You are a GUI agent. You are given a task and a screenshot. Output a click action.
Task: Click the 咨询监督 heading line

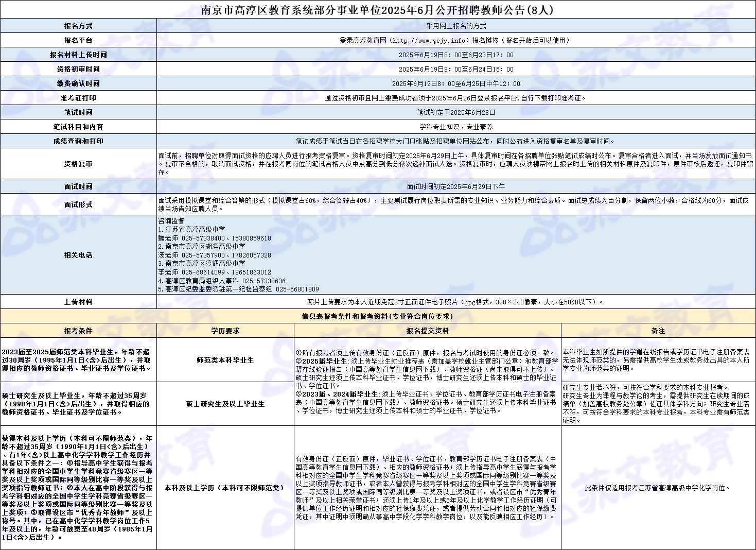tap(171, 221)
